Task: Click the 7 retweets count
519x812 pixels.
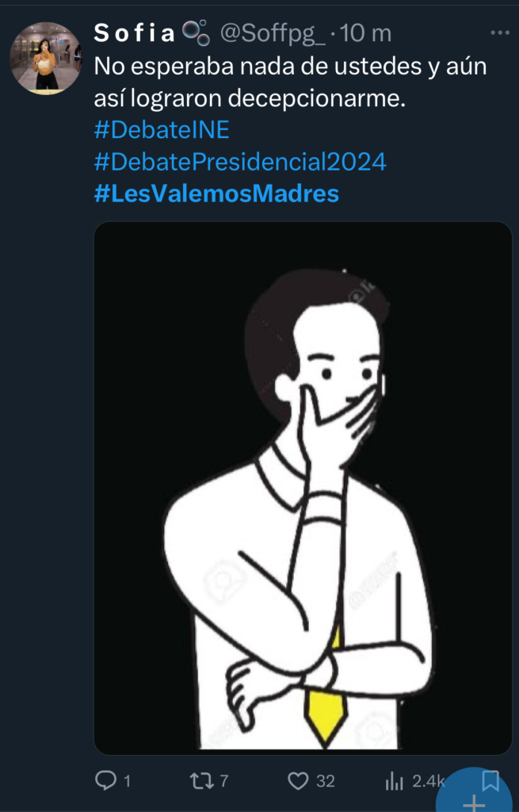Action: click(x=223, y=781)
